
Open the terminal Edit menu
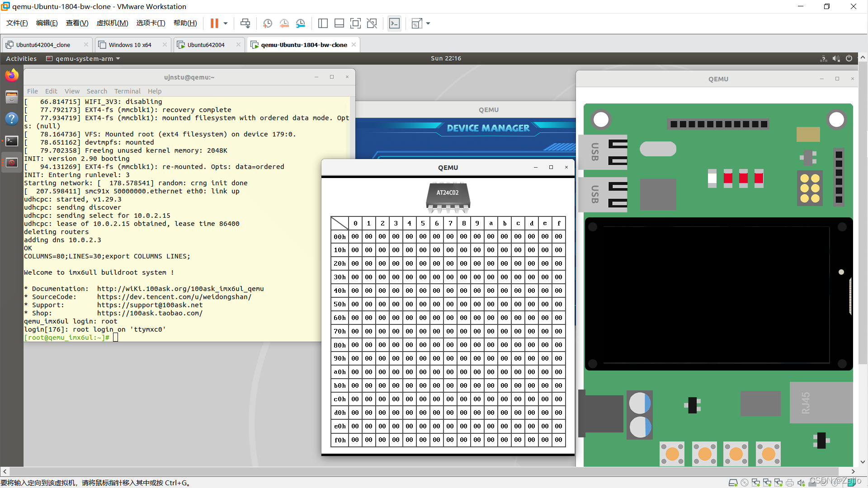51,91
